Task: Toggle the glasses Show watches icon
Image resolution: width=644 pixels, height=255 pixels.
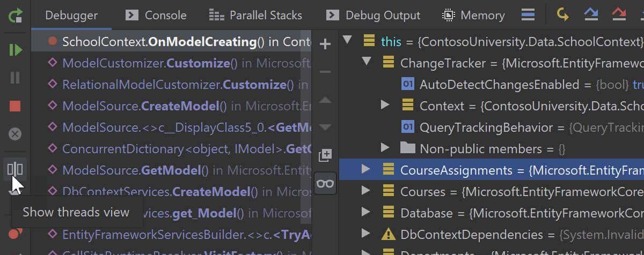Action: tap(325, 183)
